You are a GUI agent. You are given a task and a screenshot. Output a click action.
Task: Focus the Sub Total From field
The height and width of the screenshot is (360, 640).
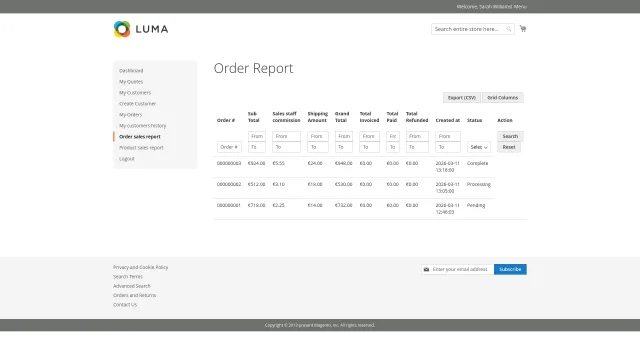tap(257, 136)
